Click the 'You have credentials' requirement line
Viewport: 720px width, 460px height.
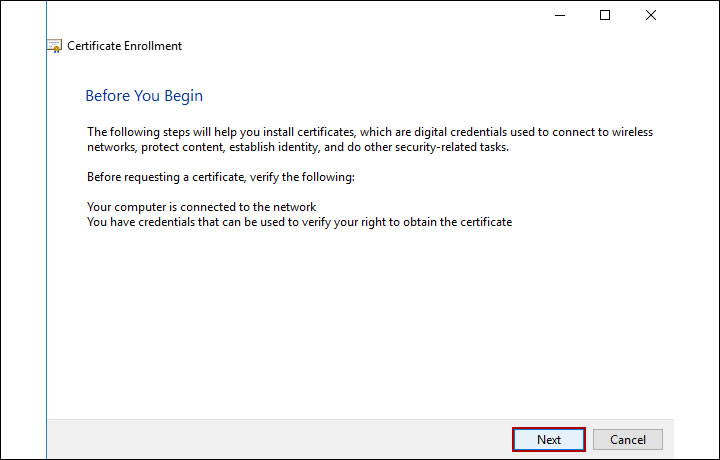(299, 222)
